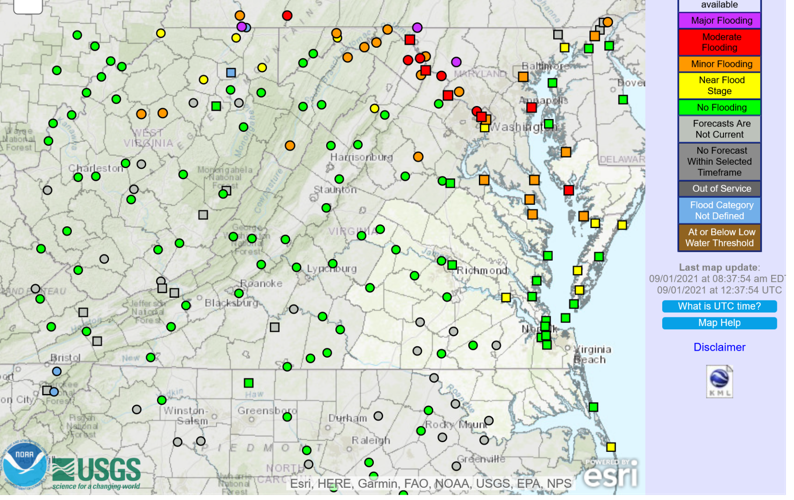Click the Virginia Beach city label
The image size is (794, 500).
click(592, 355)
